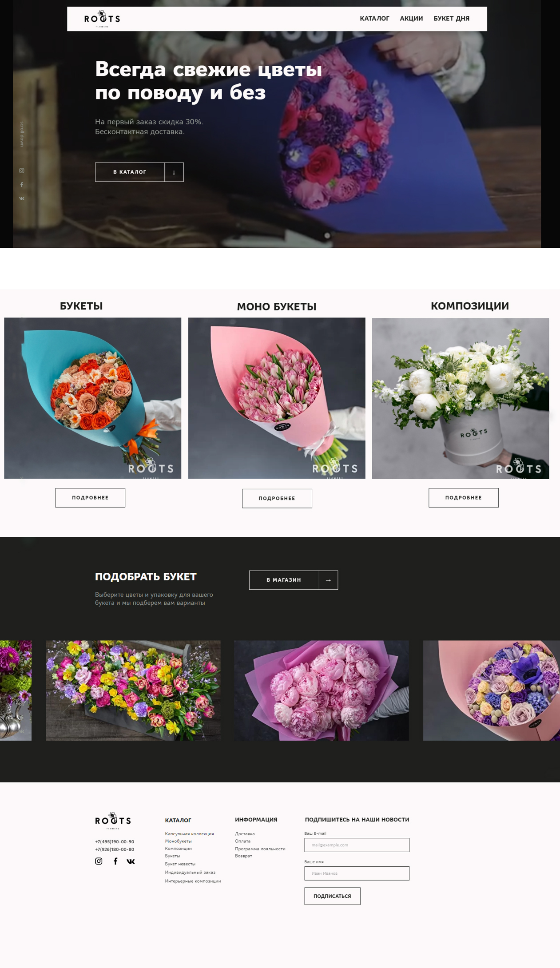
Task: Click the В МАГАЗИН button
Action: (284, 580)
